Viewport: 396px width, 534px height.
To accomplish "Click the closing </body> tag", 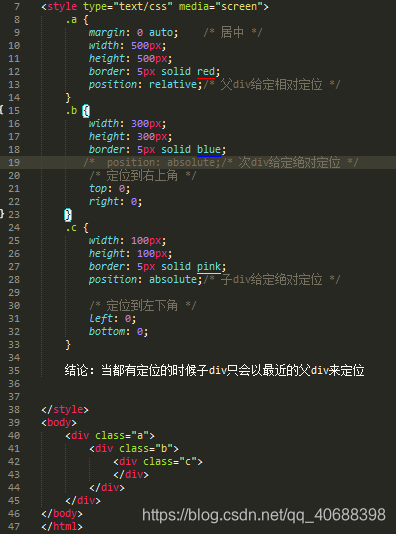I will [62, 514].
